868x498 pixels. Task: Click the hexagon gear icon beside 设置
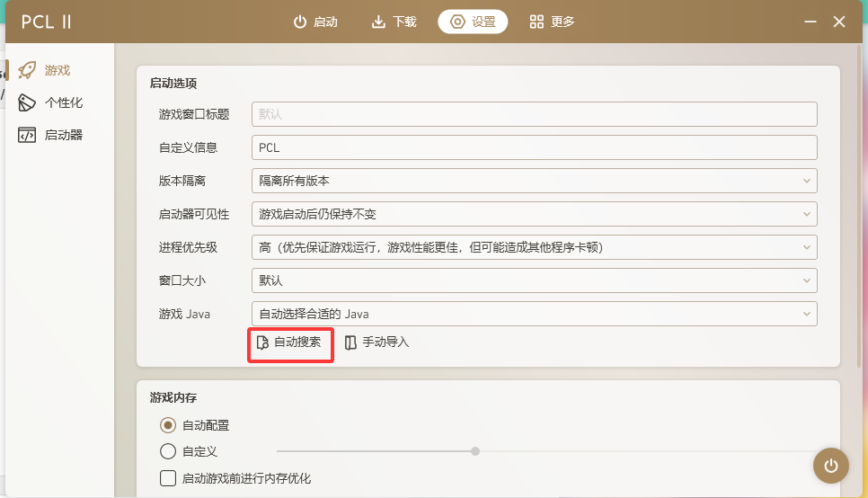coord(457,22)
